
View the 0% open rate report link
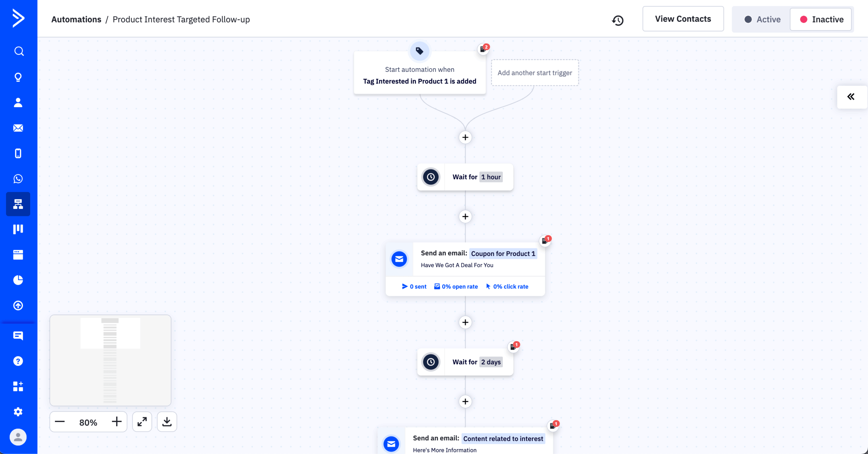(456, 287)
